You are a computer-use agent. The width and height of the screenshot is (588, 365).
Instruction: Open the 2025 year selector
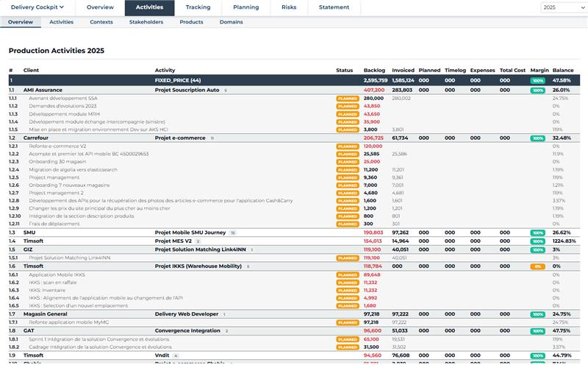click(x=564, y=7)
